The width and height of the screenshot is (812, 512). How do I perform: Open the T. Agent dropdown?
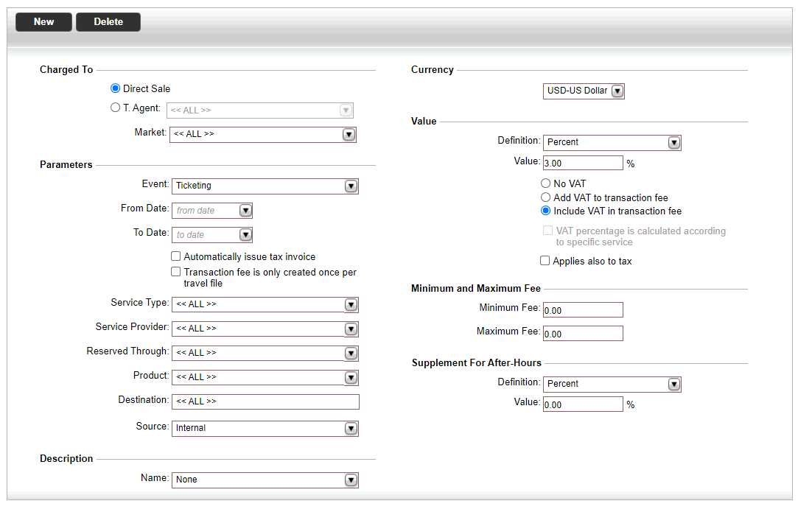260,111
